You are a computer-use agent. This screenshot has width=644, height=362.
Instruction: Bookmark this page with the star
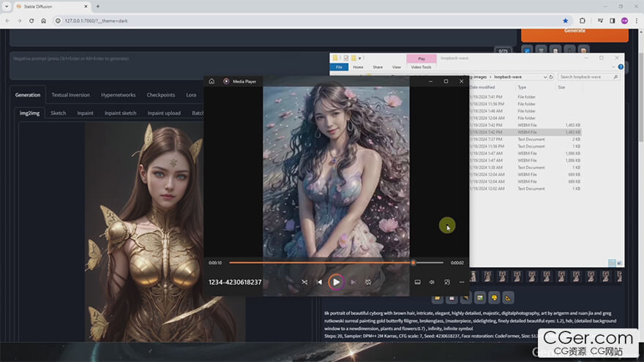coord(566,20)
